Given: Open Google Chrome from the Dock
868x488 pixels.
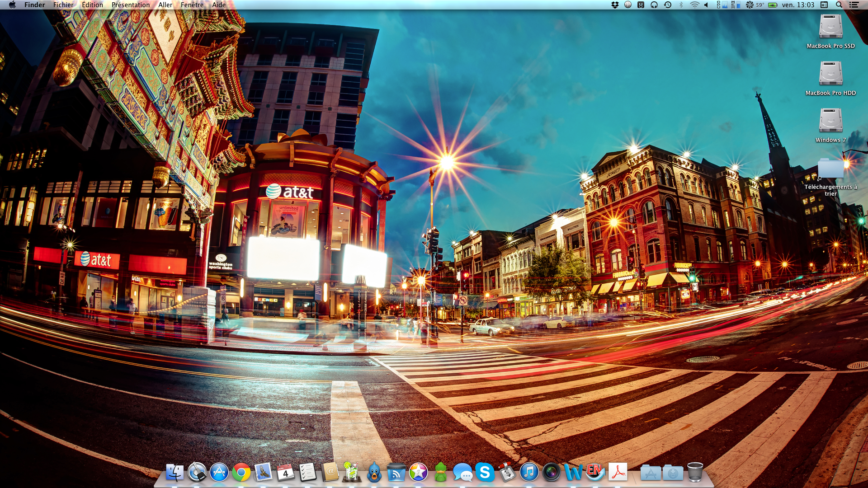Looking at the screenshot, I should pos(241,473).
